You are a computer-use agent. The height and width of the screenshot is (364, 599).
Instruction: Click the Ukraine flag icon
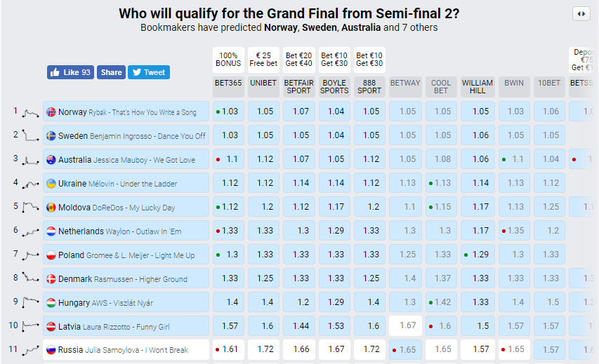click(x=51, y=183)
